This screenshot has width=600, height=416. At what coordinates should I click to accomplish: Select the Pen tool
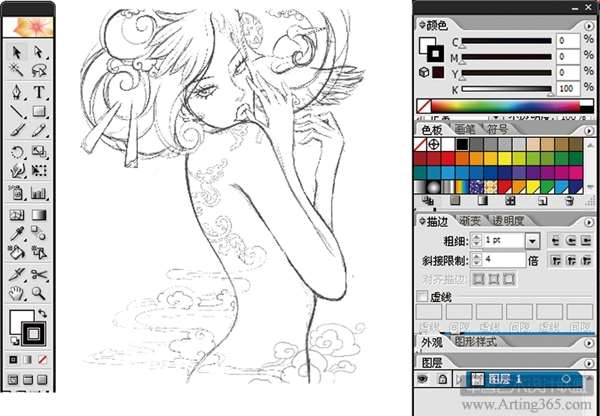pyautogui.click(x=17, y=92)
